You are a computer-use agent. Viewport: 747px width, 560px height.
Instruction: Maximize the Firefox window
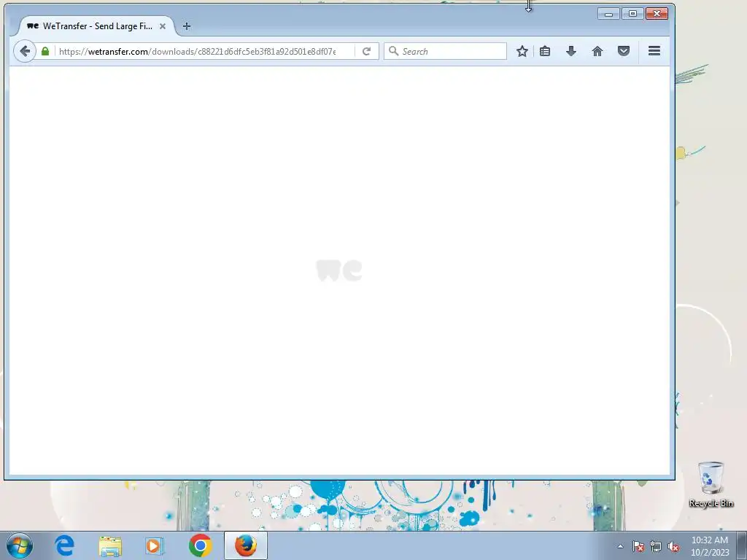[x=632, y=14]
